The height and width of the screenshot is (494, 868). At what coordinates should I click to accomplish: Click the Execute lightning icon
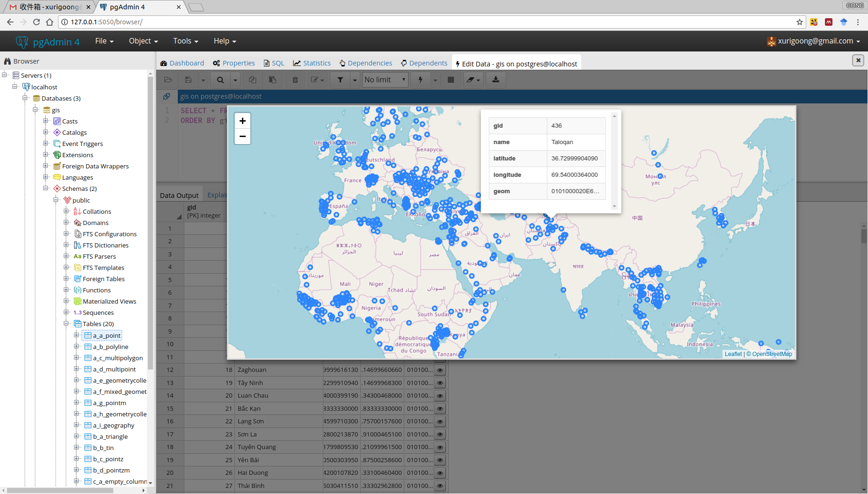[420, 80]
